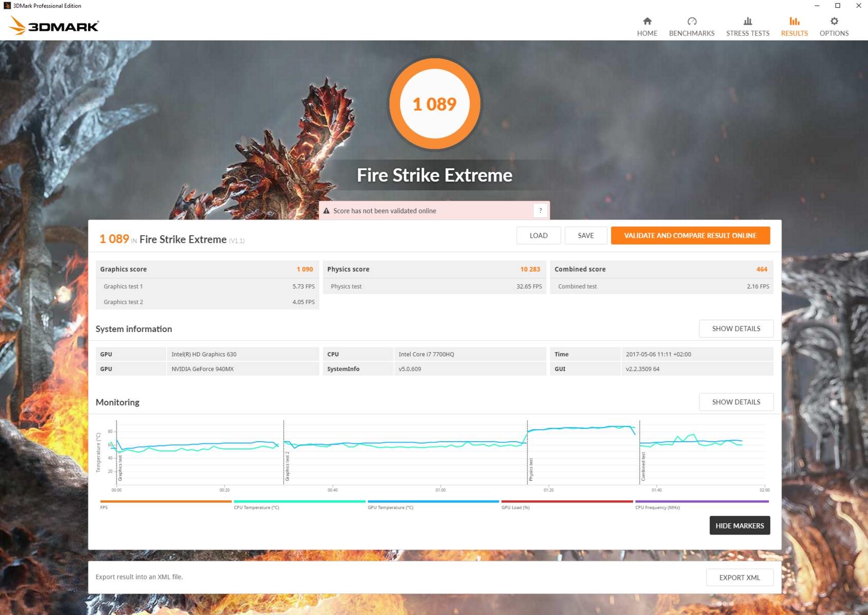Click 'Export result into an XML file.' text
Image resolution: width=868 pixels, height=615 pixels.
139,577
